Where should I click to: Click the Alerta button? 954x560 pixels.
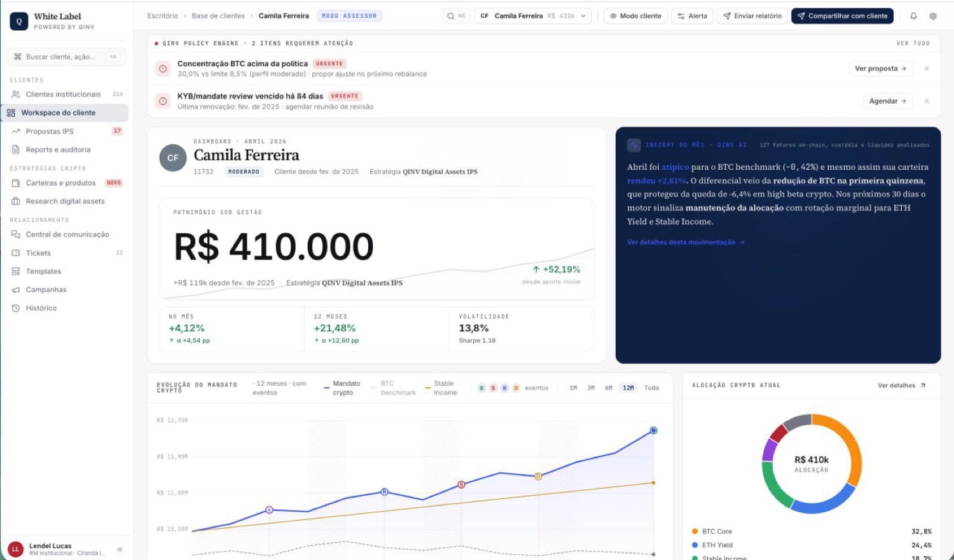point(692,16)
